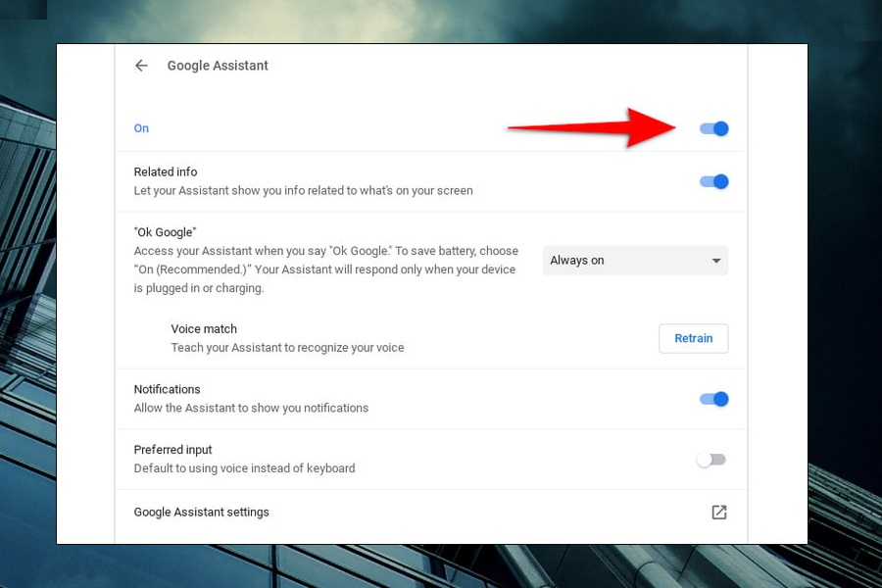The width and height of the screenshot is (882, 588).
Task: Click Retrain to redo Voice match
Action: (x=693, y=338)
